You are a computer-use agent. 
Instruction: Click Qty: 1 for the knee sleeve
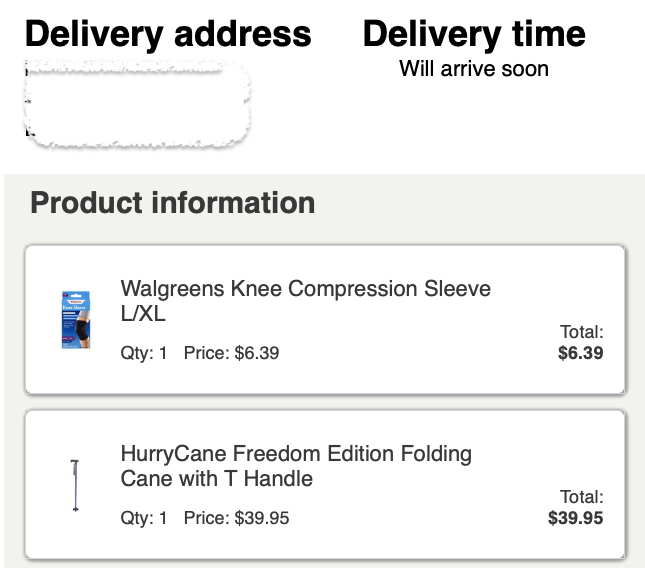144,353
